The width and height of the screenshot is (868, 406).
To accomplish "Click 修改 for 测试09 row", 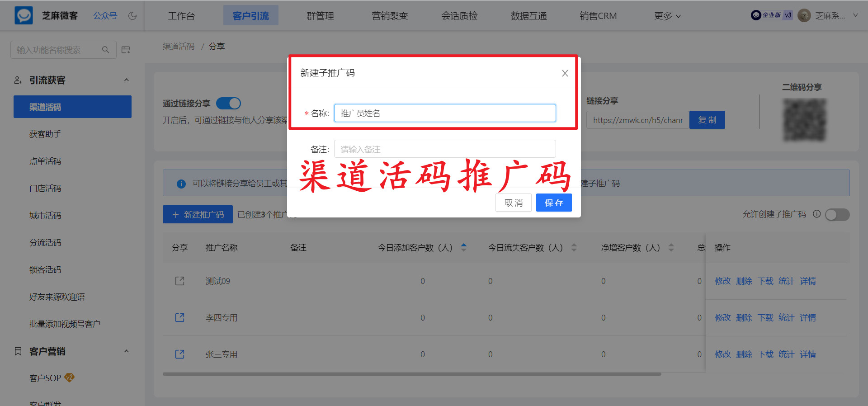I will point(722,281).
